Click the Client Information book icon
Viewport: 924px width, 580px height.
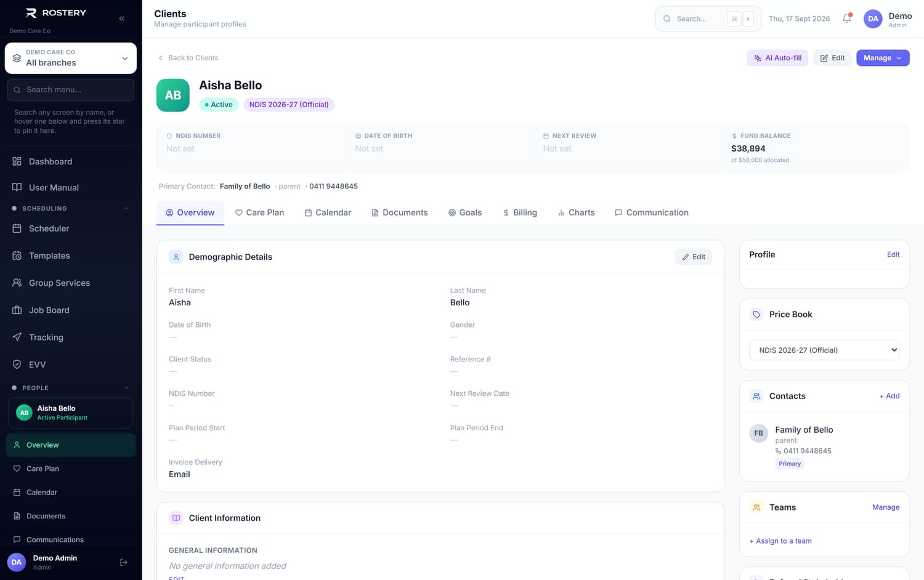[176, 518]
